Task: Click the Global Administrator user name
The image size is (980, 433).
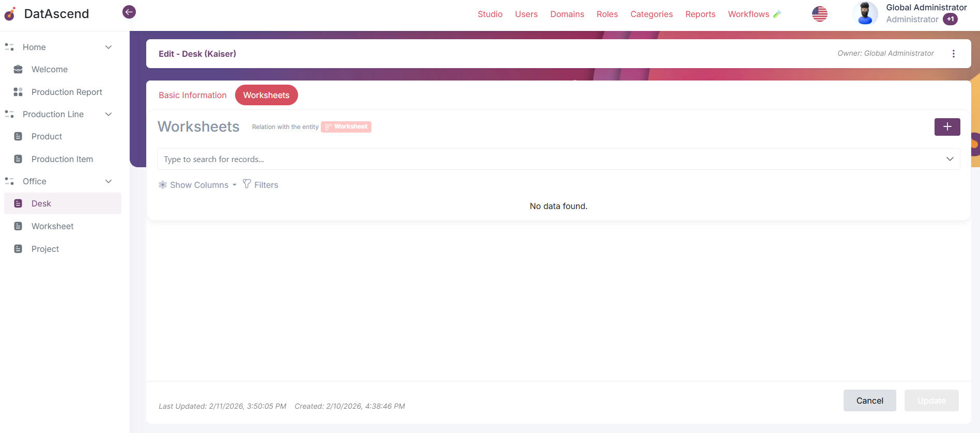Action: tap(926, 7)
